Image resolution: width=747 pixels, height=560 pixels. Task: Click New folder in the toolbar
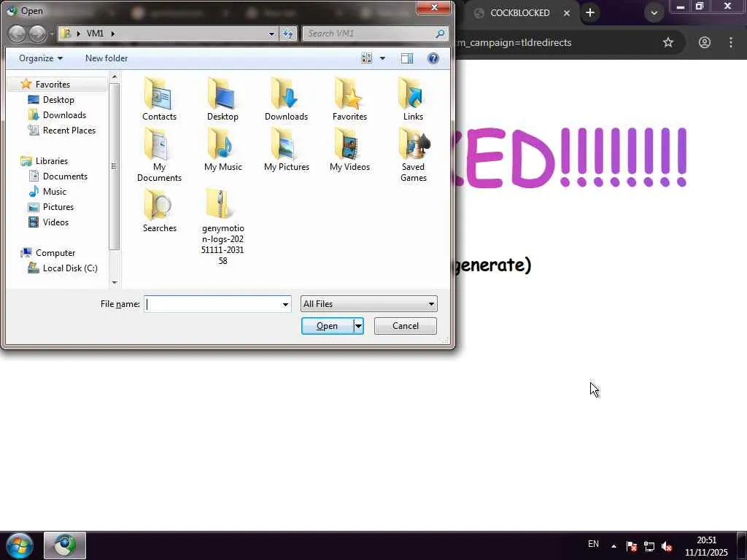tap(107, 58)
